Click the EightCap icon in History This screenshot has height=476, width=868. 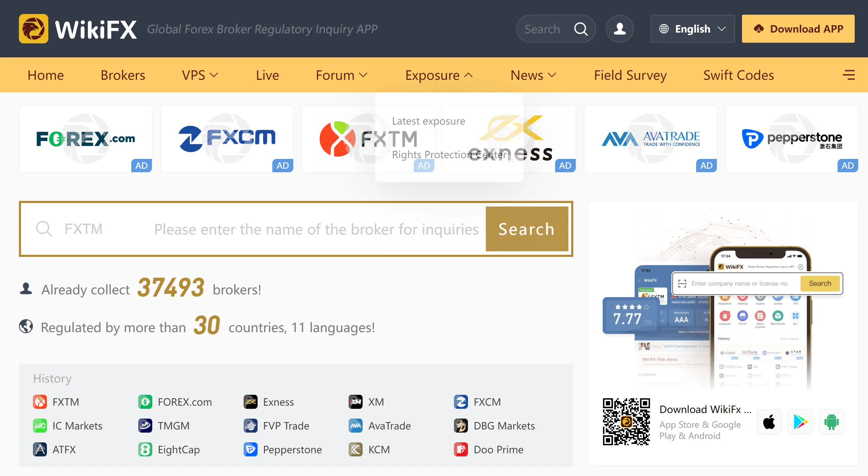pyautogui.click(x=145, y=449)
